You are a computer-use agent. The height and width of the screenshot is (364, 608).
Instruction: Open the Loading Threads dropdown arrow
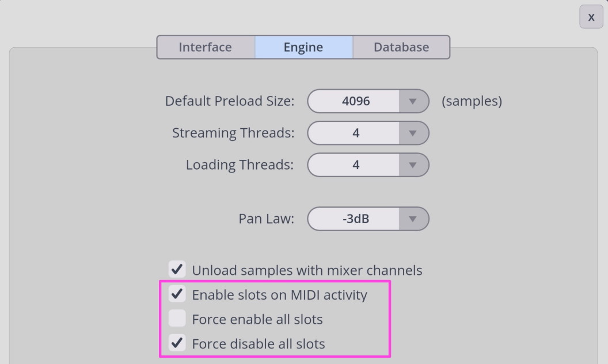413,165
